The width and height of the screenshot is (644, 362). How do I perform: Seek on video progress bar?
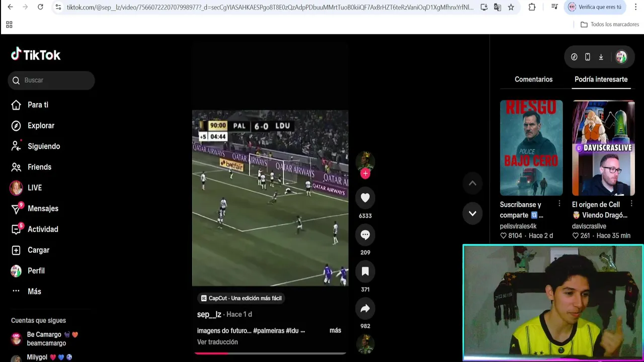tap(270, 353)
